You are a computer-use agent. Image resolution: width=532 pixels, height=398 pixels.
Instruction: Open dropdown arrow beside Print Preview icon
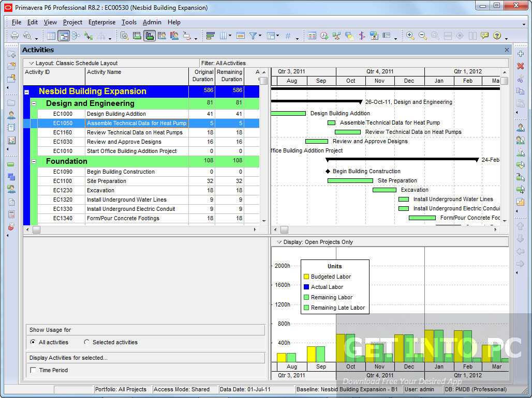36,38
